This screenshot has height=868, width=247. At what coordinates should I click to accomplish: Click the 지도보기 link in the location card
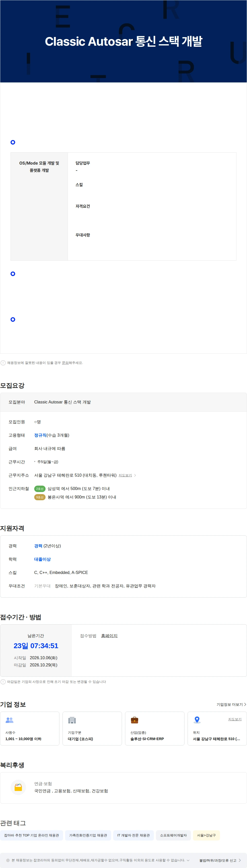point(234,719)
